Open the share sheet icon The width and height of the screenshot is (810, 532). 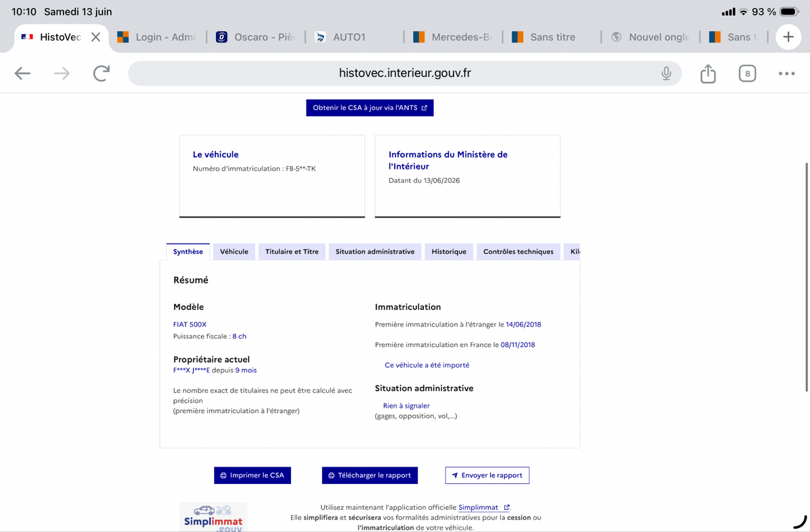click(707, 73)
